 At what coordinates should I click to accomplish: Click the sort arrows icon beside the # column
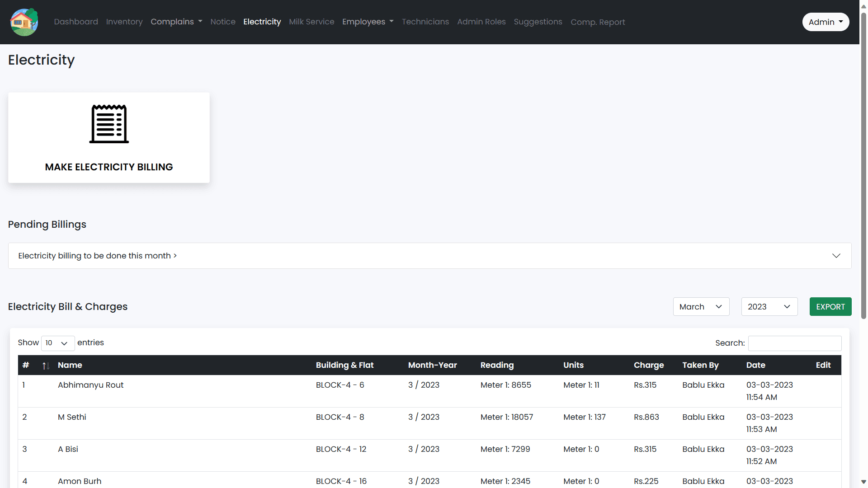pyautogui.click(x=45, y=366)
